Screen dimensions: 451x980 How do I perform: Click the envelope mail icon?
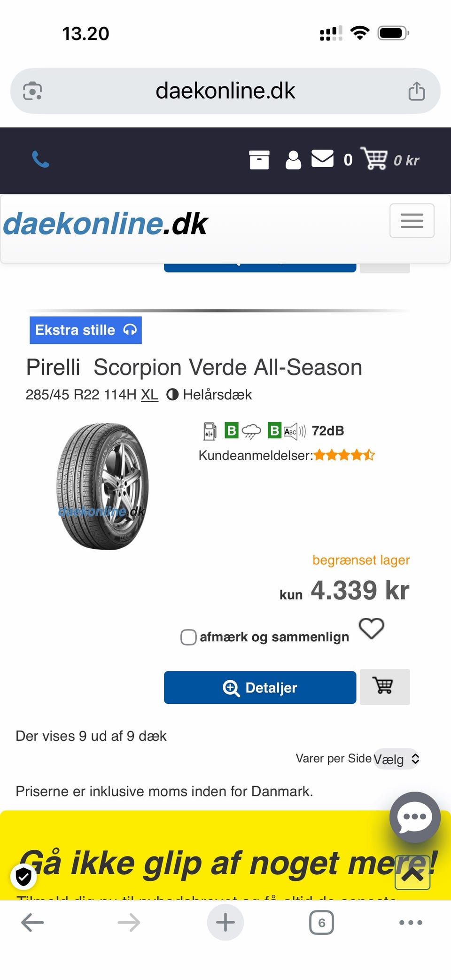[x=322, y=159]
